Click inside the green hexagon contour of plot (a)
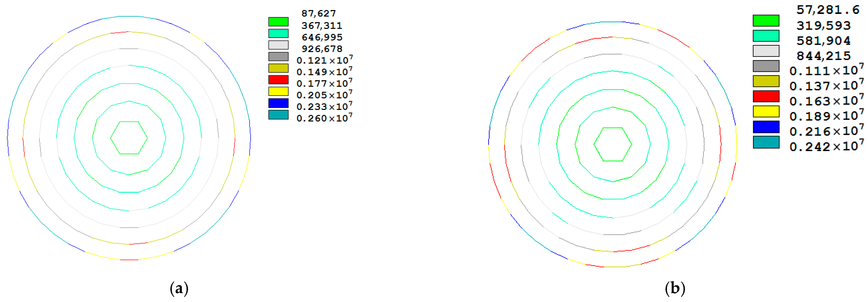This screenshot has width=868, height=302. [129, 138]
